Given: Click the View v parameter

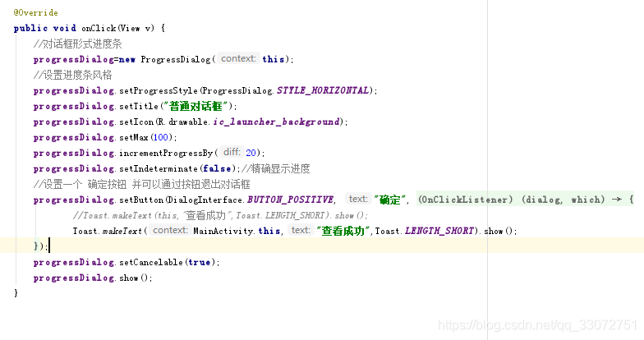Looking at the screenshot, I should point(136,28).
